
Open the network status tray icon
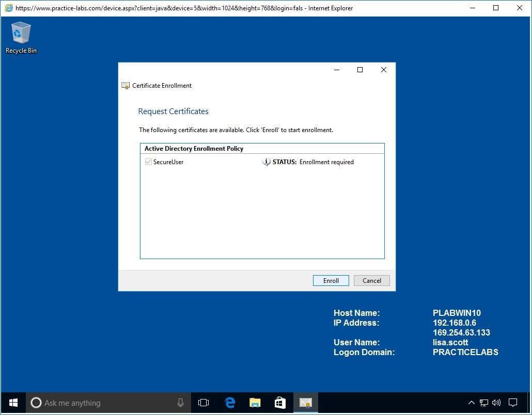[x=484, y=403]
